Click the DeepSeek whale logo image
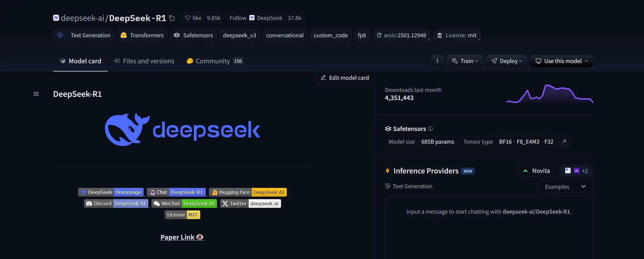Image resolution: width=644 pixels, height=259 pixels. click(182, 129)
